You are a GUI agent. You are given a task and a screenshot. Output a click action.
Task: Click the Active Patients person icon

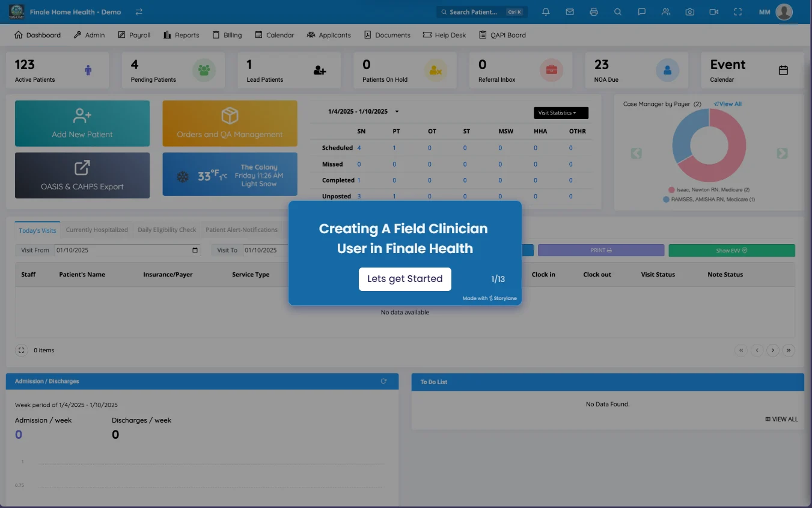tap(88, 70)
